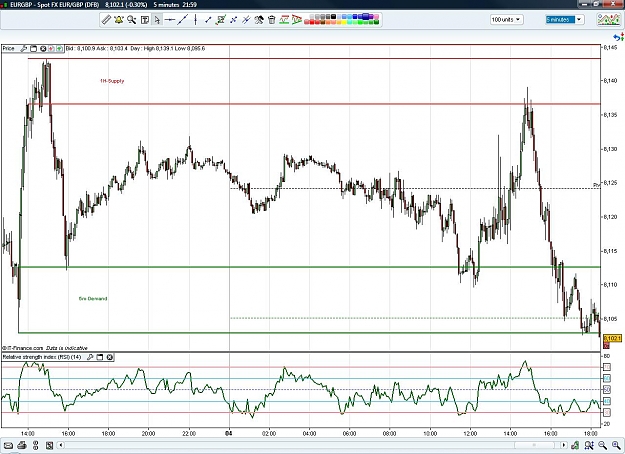The width and height of the screenshot is (625, 454).
Task: Click the envelope email icon at bottom left
Action: pos(8,445)
